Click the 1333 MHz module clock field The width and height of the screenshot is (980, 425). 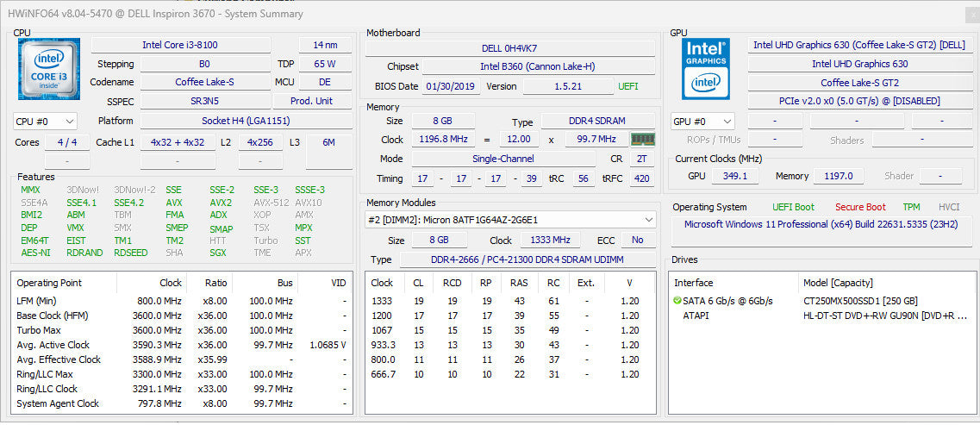click(551, 240)
